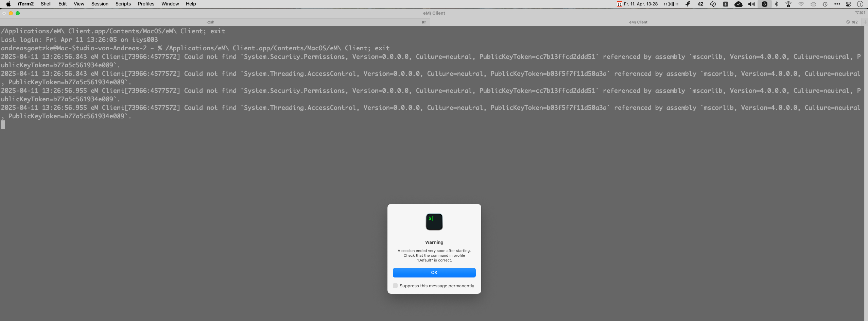
Task: Click the 'A session ended very soon' message
Action: pyautogui.click(x=434, y=255)
